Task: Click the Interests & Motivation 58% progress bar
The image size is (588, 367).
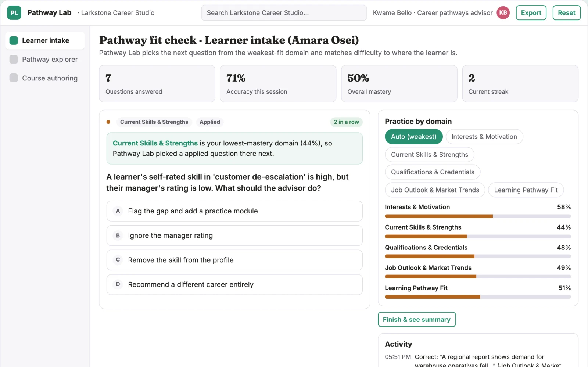Action: point(478,216)
